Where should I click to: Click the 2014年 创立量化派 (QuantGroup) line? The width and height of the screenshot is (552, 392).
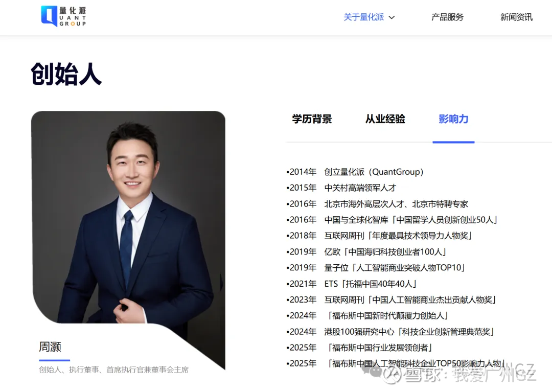pos(355,172)
